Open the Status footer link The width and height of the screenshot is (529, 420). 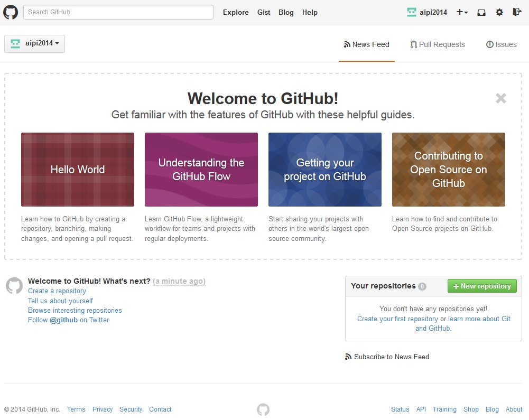point(400,409)
